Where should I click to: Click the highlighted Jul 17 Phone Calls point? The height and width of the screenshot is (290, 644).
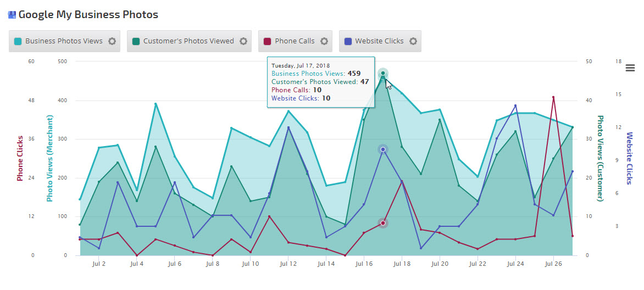(x=383, y=223)
